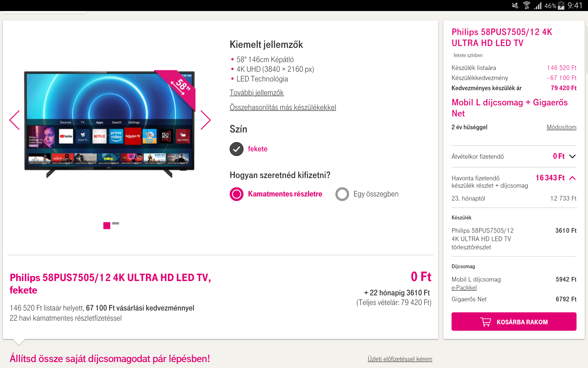
Task: Tap the Wi-Fi status icon
Action: point(526,5)
